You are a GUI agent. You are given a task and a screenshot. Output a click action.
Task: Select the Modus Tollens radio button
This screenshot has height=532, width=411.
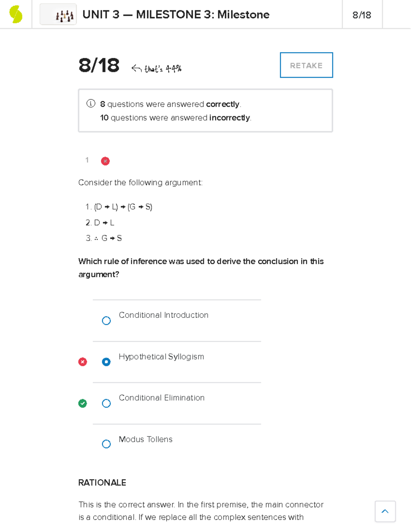(x=106, y=444)
